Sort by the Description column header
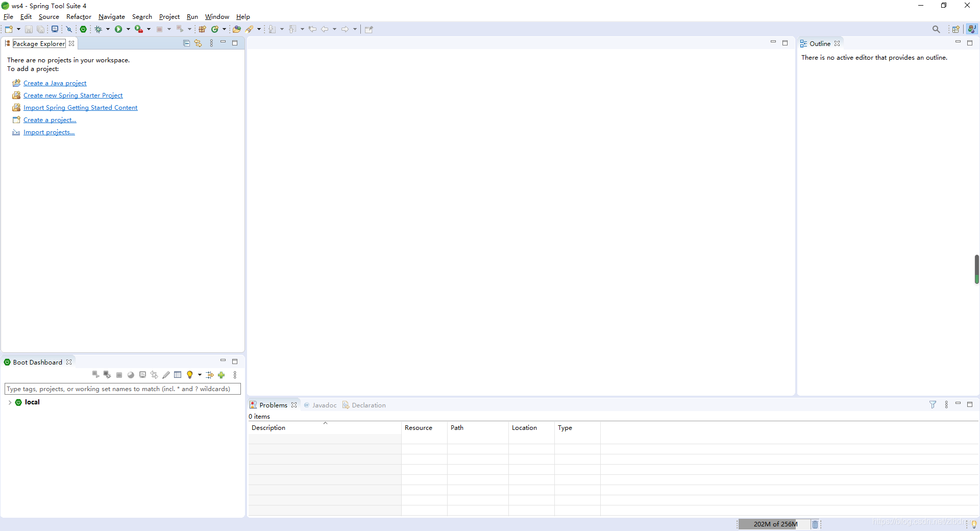The width and height of the screenshot is (980, 531). tap(325, 428)
